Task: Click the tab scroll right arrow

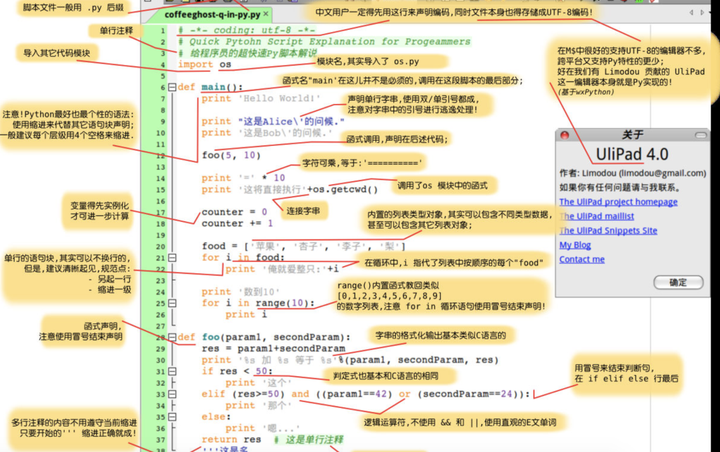Action: click(702, 13)
